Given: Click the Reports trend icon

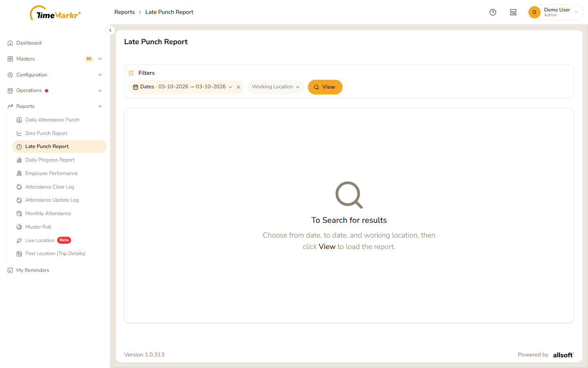Looking at the screenshot, I should 10,106.
